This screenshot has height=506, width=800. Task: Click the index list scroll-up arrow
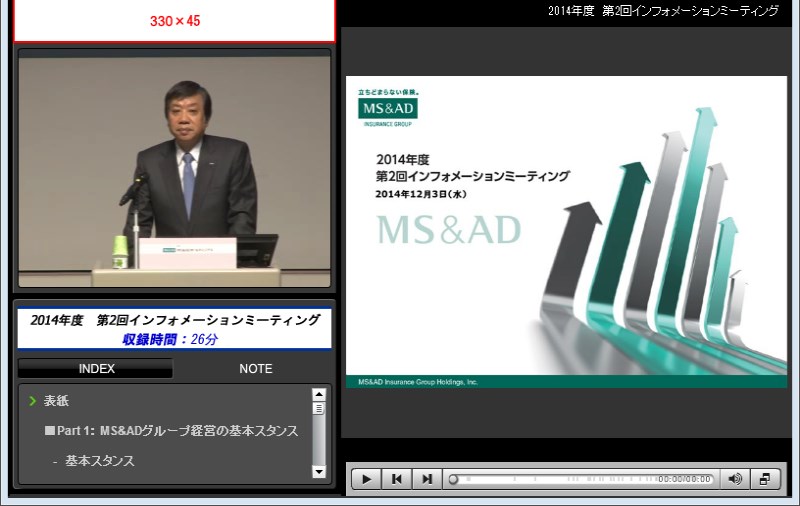[x=319, y=394]
